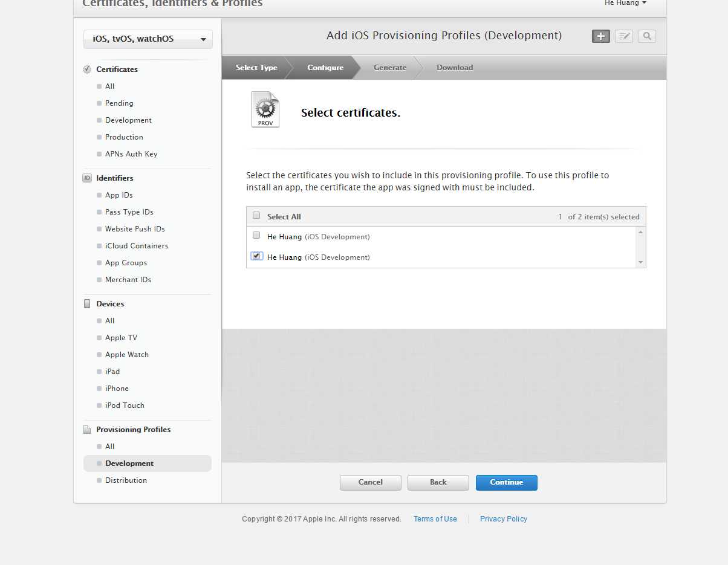Click the PROV provisioning file icon
Screen dimensions: 728x565
265,110
